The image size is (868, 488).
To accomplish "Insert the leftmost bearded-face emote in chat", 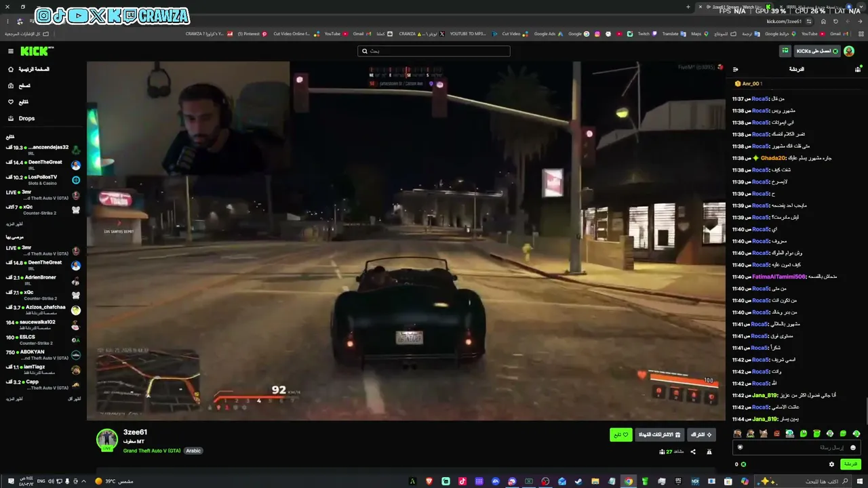I will click(x=737, y=434).
